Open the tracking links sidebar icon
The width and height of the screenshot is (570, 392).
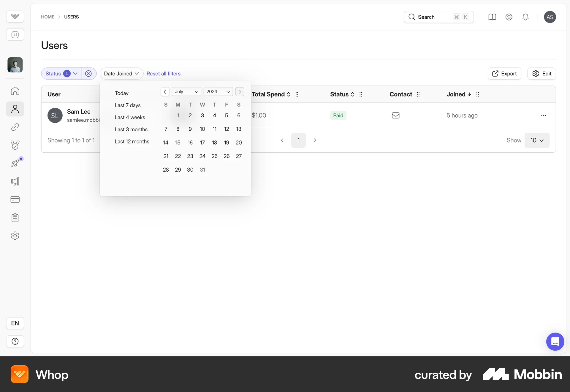tap(15, 127)
